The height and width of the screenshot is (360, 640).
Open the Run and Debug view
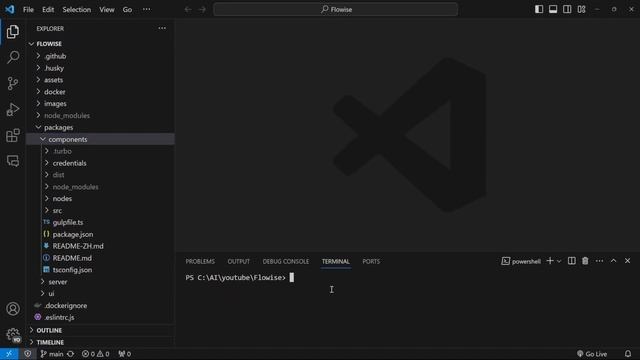click(13, 109)
